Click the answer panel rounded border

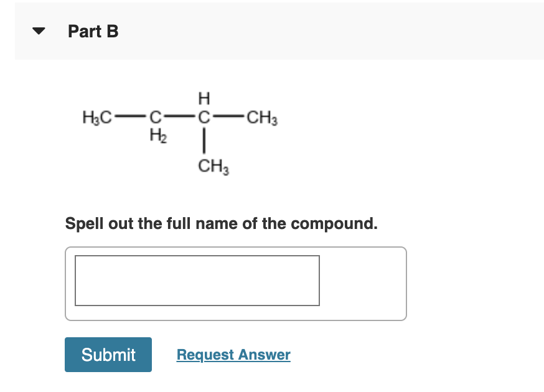pyautogui.click(x=236, y=248)
